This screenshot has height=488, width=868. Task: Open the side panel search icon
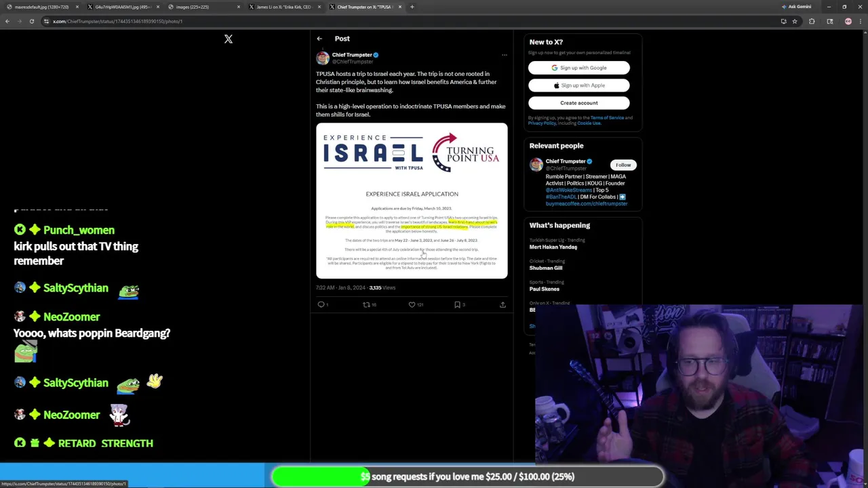click(x=830, y=21)
